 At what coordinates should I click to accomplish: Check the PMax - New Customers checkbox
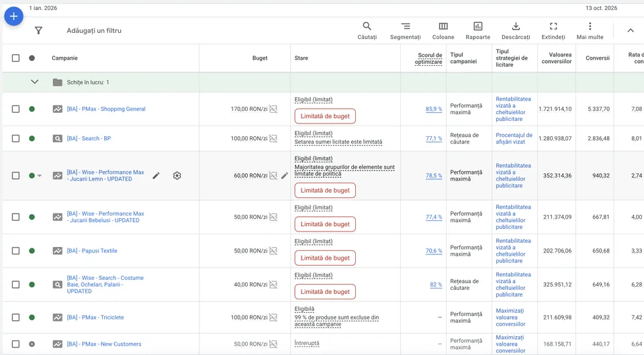click(15, 344)
